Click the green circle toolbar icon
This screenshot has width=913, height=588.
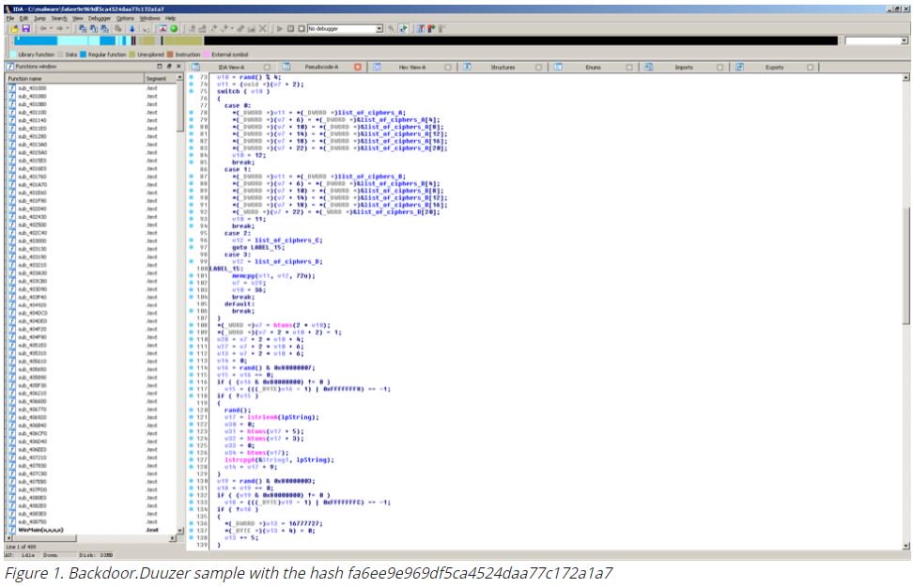point(174,28)
